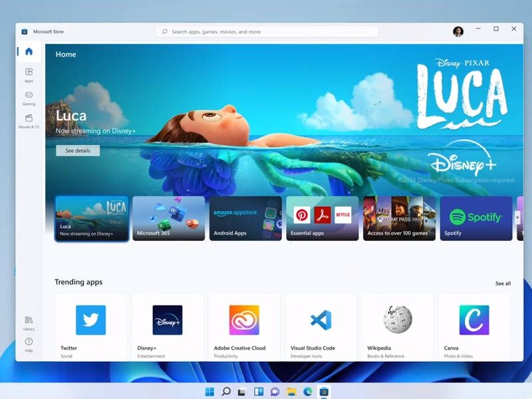Viewport: 532px width, 399px height.
Task: Open taskbar Search
Action: [226, 392]
